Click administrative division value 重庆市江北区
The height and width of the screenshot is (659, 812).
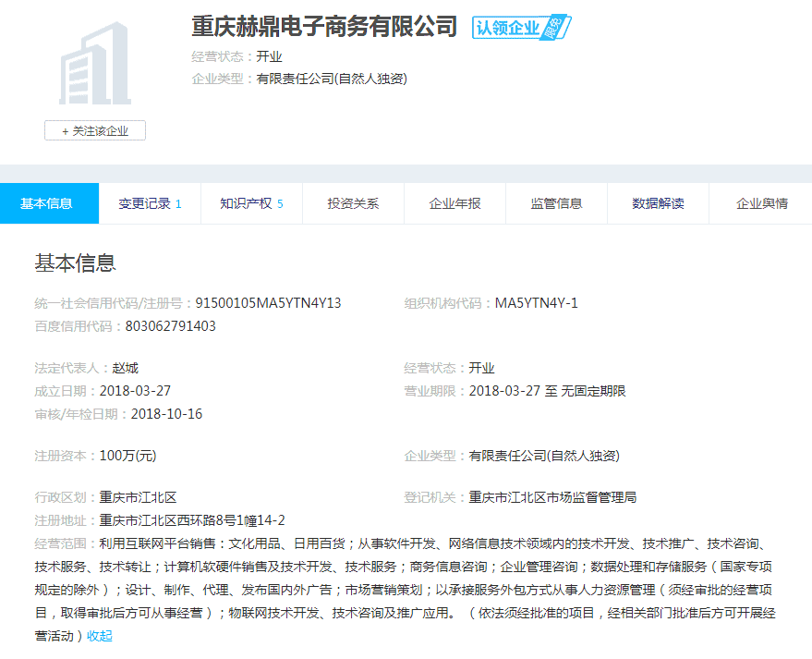click(139, 497)
